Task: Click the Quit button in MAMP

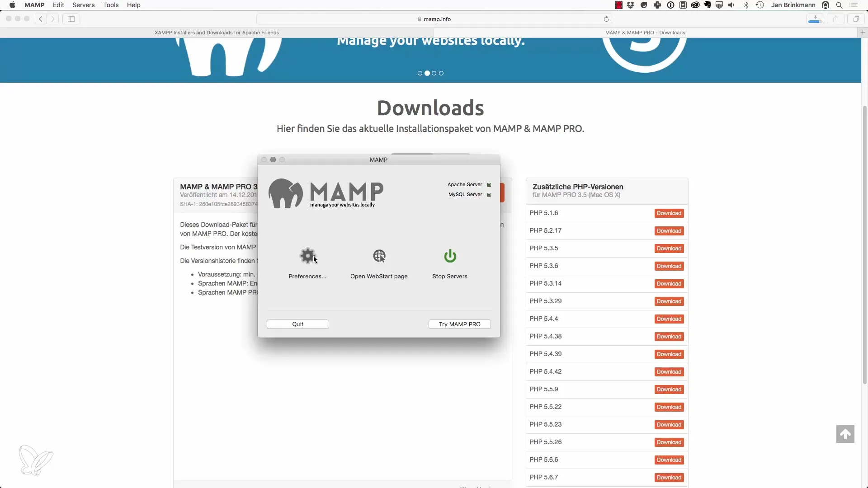Action: 298,324
